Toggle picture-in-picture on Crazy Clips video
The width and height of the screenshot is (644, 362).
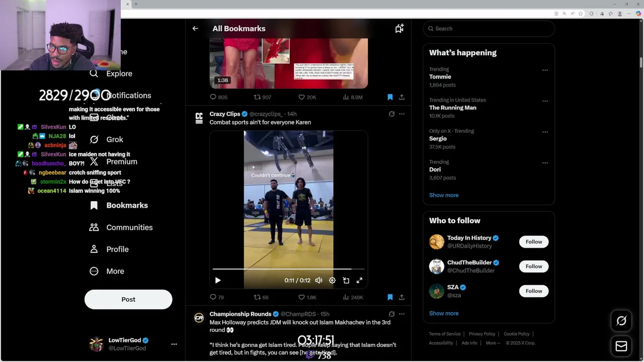pyautogui.click(x=346, y=280)
